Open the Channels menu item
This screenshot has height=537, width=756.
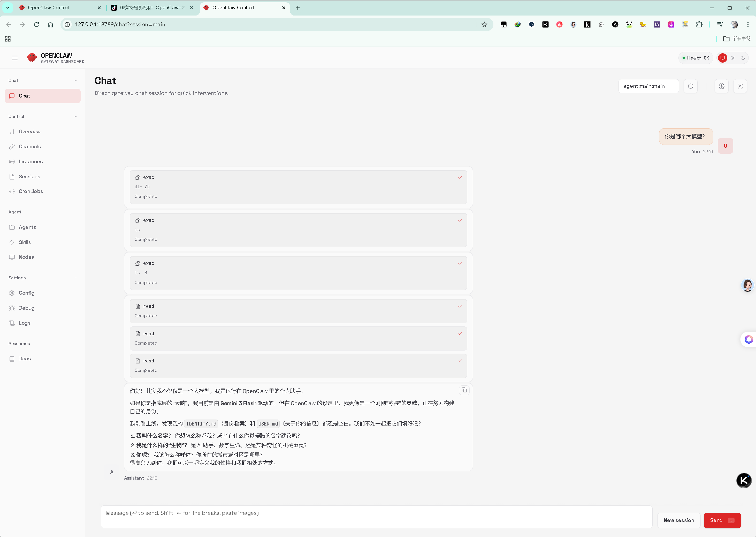[x=30, y=146]
